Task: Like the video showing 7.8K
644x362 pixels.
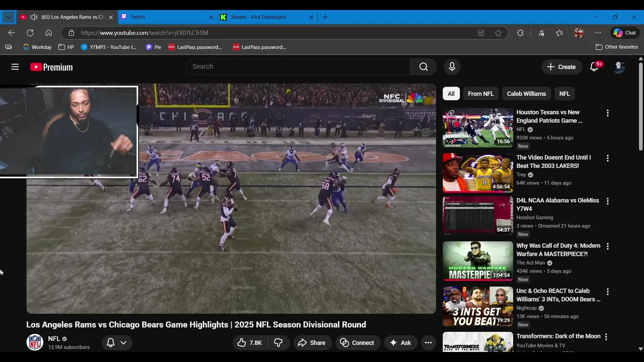Action: tap(250, 342)
